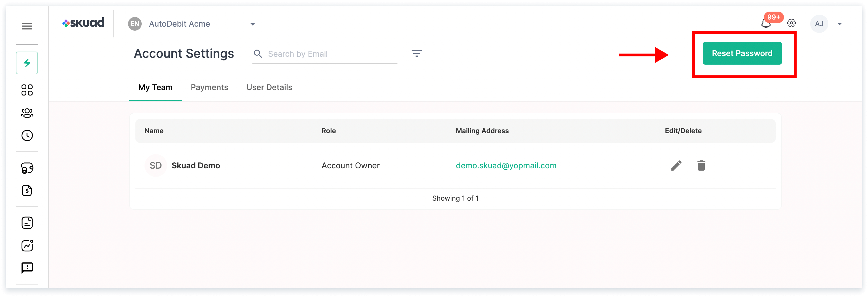Switch to the Payments tab

point(209,87)
